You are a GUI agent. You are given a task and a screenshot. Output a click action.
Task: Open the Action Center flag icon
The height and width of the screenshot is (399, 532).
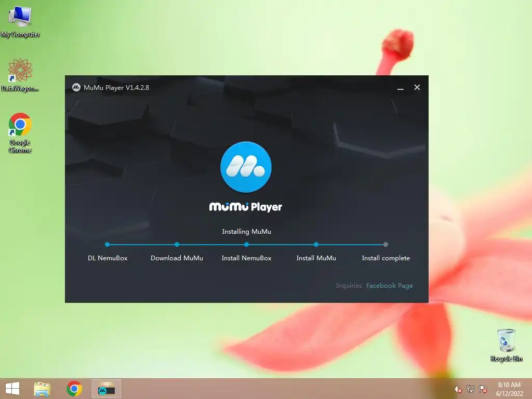[483, 389]
